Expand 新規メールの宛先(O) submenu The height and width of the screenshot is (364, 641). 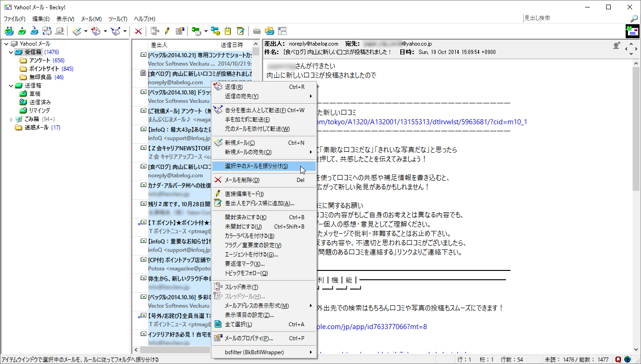click(x=264, y=152)
